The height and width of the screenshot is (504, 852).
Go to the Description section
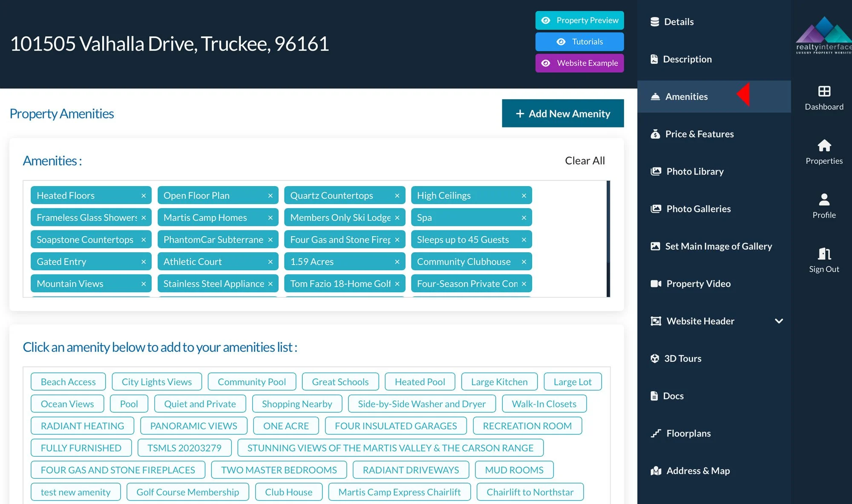[x=687, y=59]
